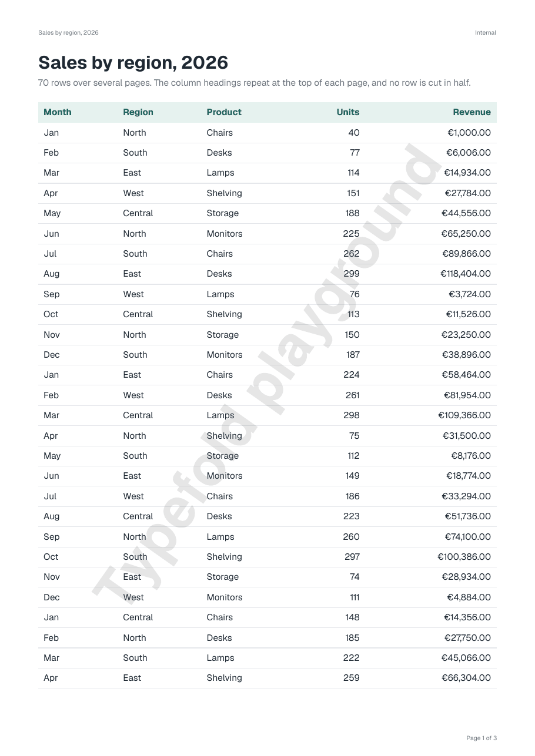This screenshot has width=535, height=756.
Task: Select the €109,366.00 revenue cell
Action: pyautogui.click(x=464, y=415)
